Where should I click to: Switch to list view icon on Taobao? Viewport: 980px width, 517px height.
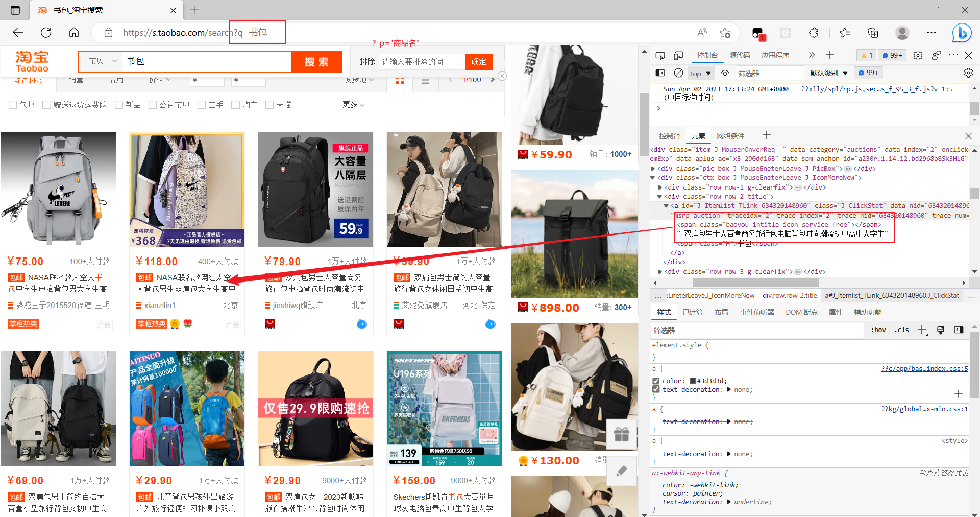[426, 80]
